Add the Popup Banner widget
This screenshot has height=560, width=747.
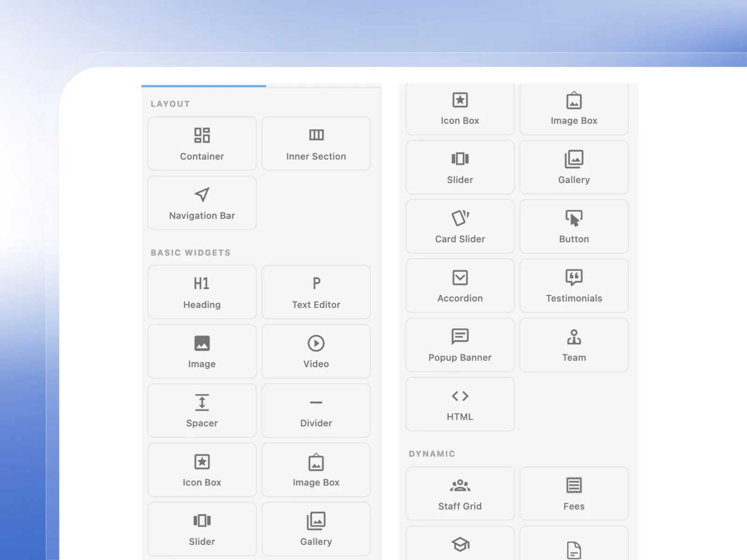point(460,345)
